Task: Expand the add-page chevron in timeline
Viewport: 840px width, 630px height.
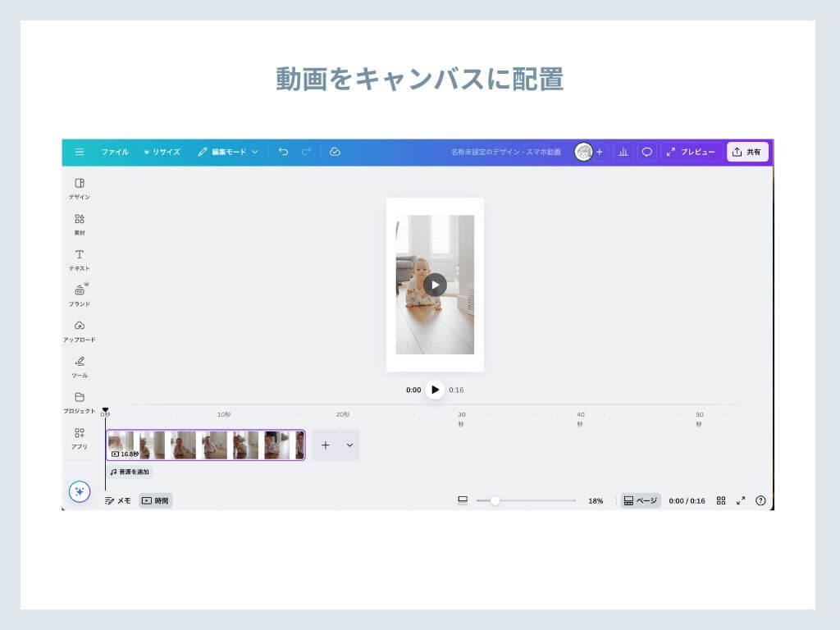Action: [349, 445]
